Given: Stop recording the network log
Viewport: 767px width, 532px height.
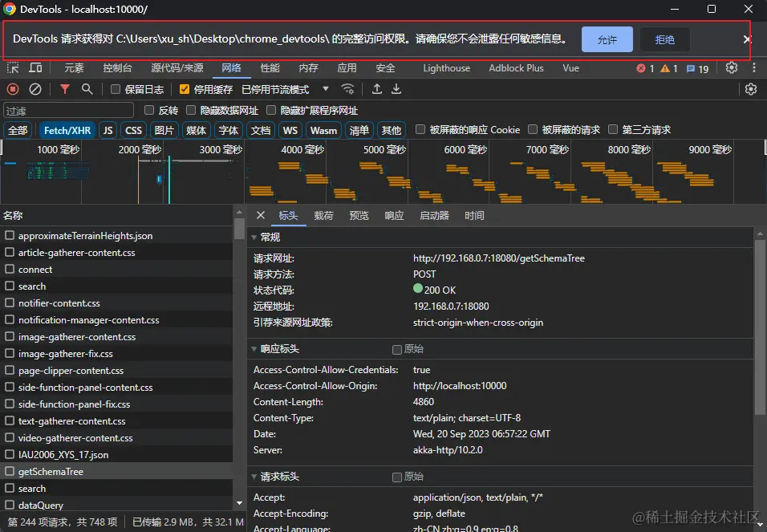Looking at the screenshot, I should click(14, 90).
